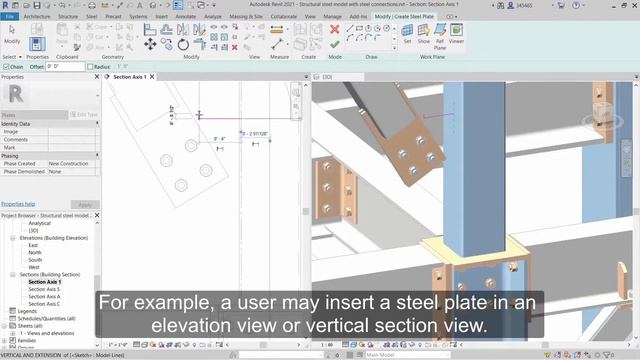640x360 pixels.
Task: Click the 1" = 1'-0" view scale
Action: [x=118, y=345]
